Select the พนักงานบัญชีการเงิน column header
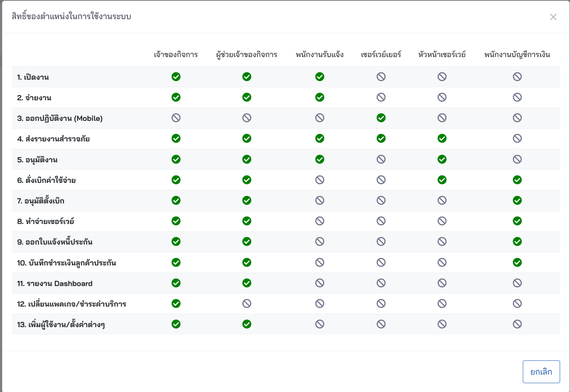The height and width of the screenshot is (392, 570). (517, 55)
